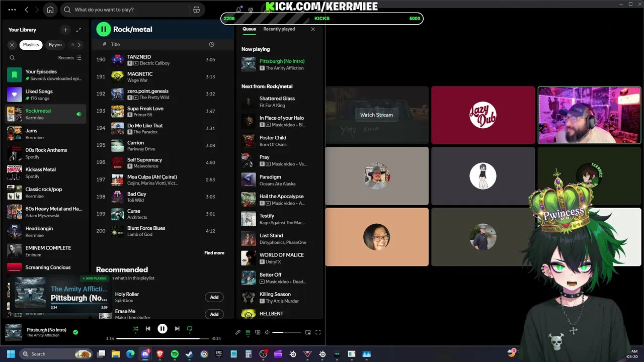This screenshot has width=644, height=362.
Task: Add Holy Roller to the playlist
Action: pyautogui.click(x=214, y=297)
